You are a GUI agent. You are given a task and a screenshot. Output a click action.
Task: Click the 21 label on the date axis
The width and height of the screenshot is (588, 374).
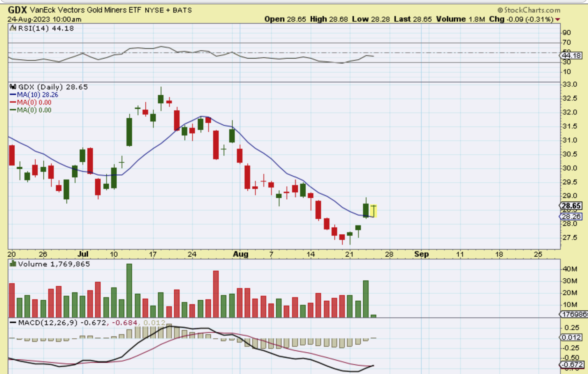pos(349,254)
